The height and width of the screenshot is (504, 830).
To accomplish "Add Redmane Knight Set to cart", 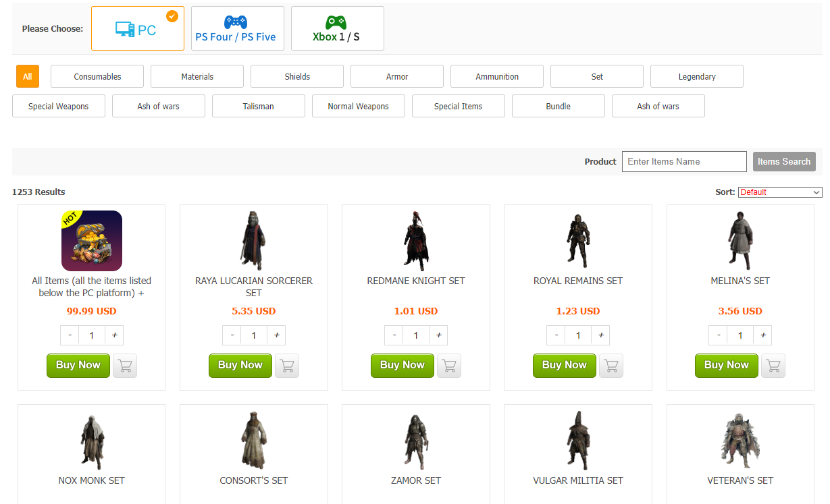I will (449, 366).
